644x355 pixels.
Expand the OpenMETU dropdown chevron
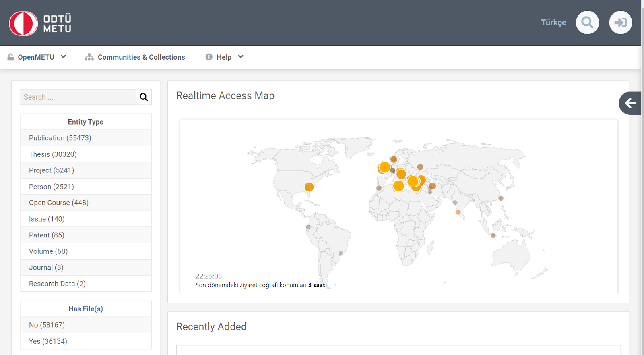coord(63,57)
